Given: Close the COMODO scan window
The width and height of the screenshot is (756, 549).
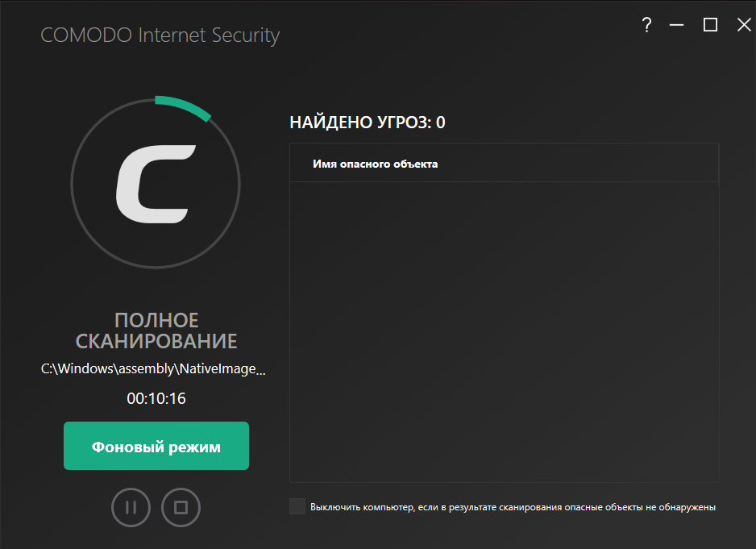Looking at the screenshot, I should 744,25.
